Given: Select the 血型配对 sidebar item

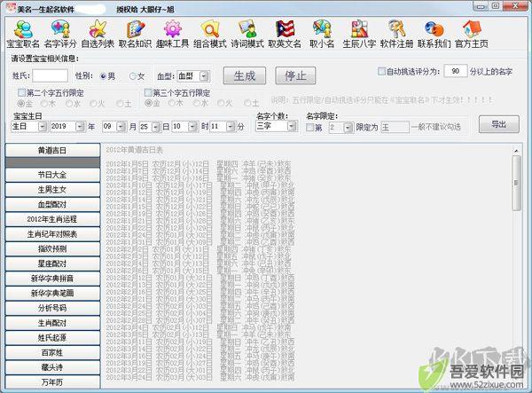Looking at the screenshot, I should (x=52, y=205).
